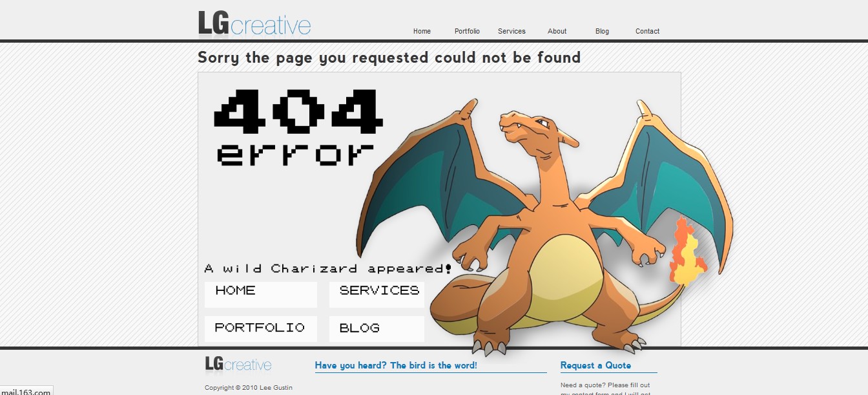Screen dimensions: 868x395
Task: Click the pixel-style SERVICES button
Action: tap(377, 294)
